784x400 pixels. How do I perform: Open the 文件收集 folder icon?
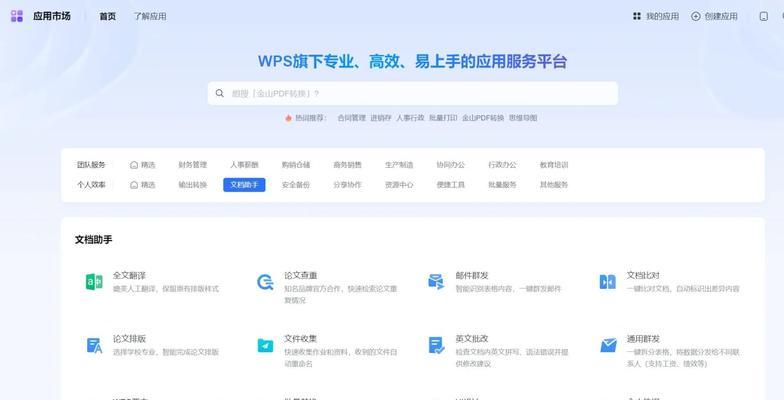coord(265,346)
